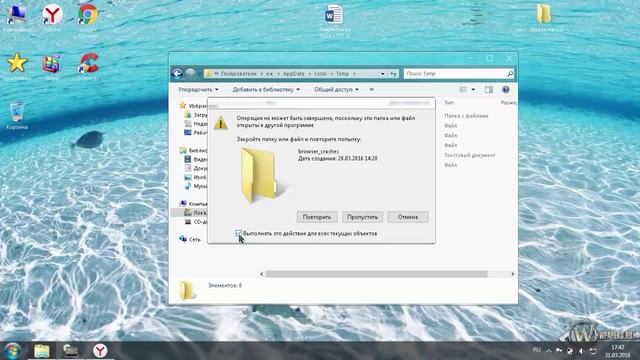Viewport: 640px width, 360px height.
Task: Select the Пользователи breadcrumb segment
Action: click(x=238, y=74)
